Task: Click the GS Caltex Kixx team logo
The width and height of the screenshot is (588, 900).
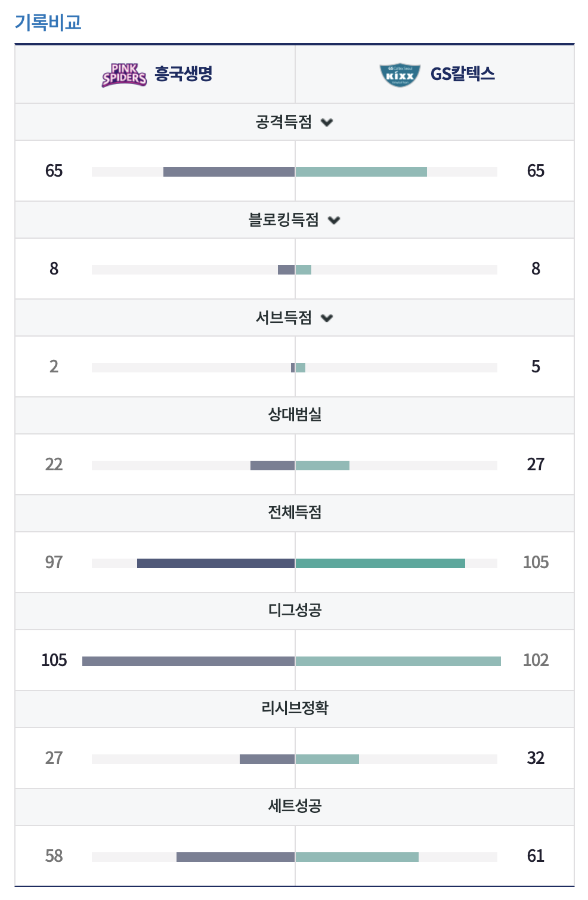Action: (400, 75)
